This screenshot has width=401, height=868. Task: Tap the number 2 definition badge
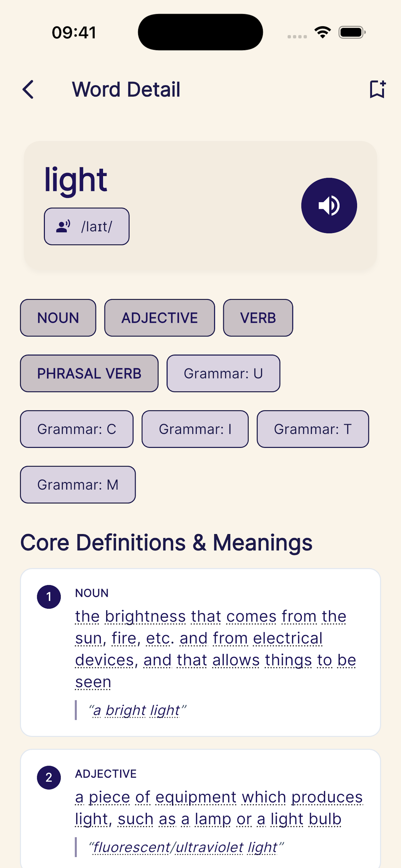point(49,777)
